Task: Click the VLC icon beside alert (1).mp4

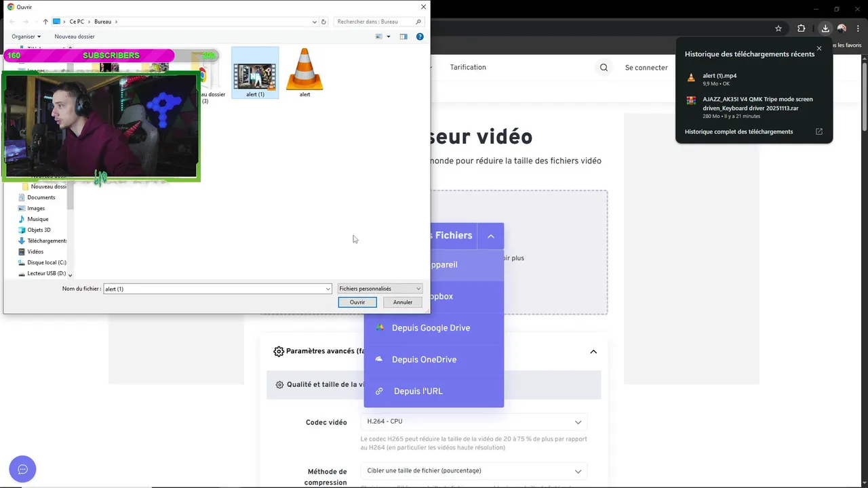Action: coord(691,77)
